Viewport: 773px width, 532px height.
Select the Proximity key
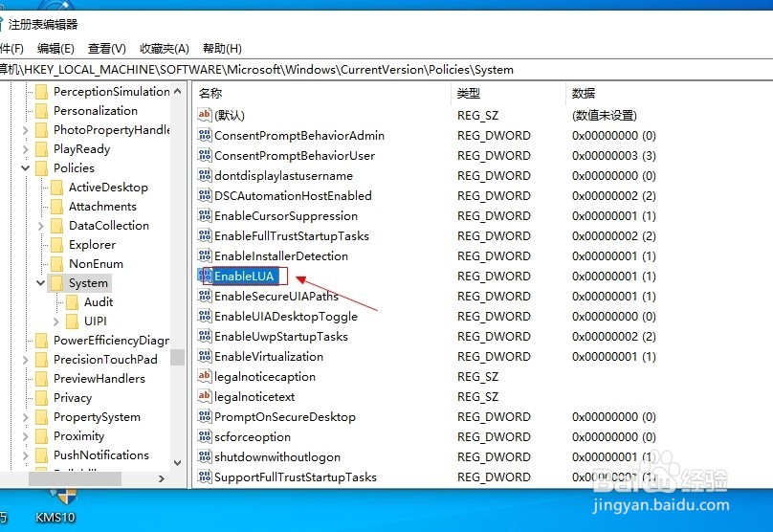(x=78, y=436)
